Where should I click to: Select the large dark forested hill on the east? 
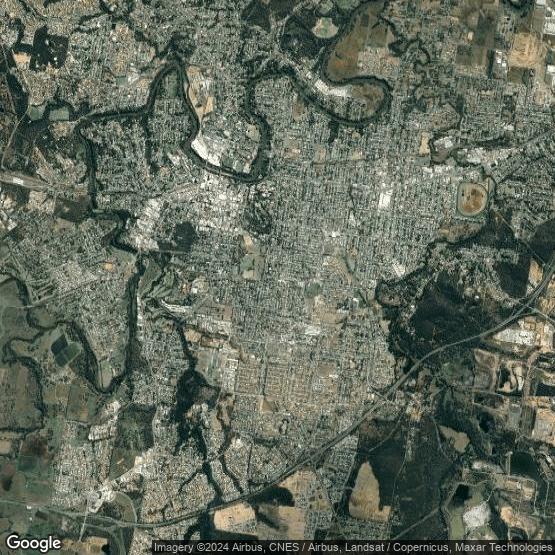point(447,311)
